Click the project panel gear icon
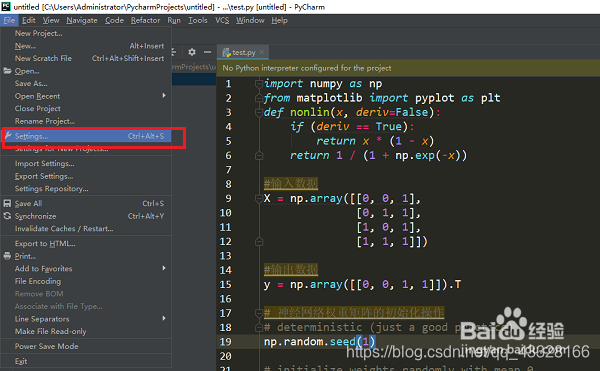Viewport: 600px width, 371px height. (x=192, y=52)
